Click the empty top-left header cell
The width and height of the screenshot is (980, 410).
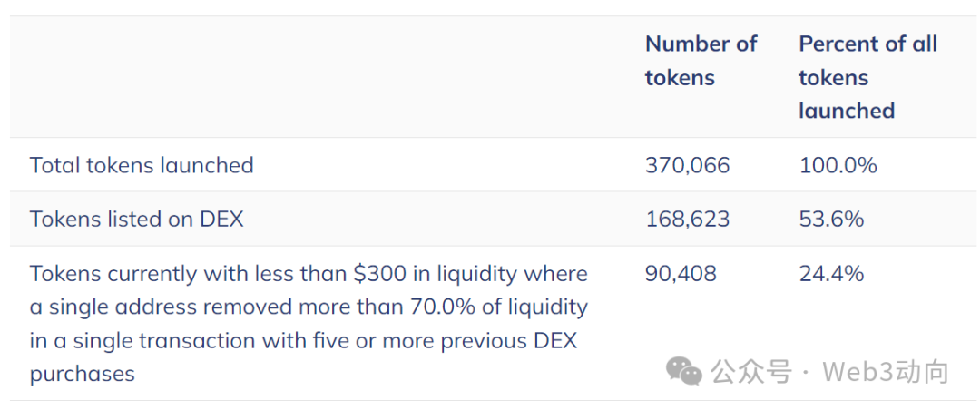[318, 77]
